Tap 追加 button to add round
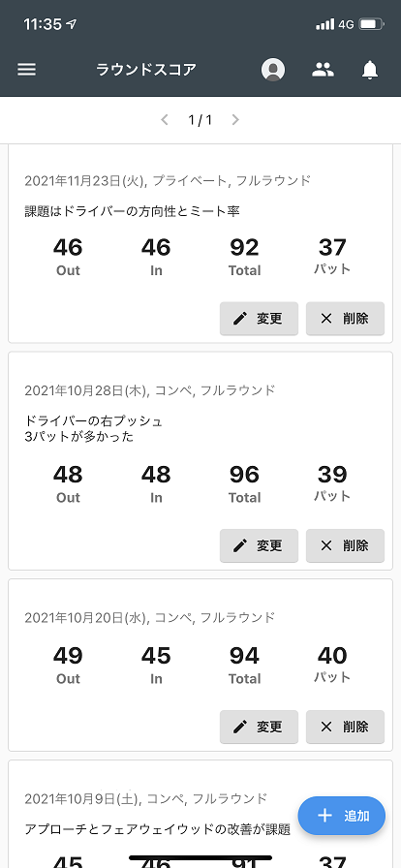Screen dimensions: 401x868 click(342, 816)
